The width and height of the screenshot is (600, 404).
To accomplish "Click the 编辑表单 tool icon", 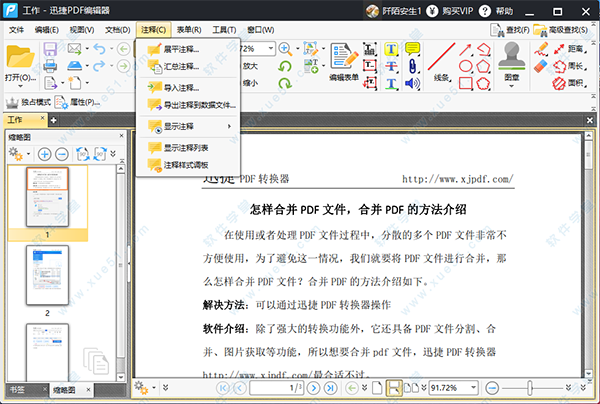I will point(345,60).
